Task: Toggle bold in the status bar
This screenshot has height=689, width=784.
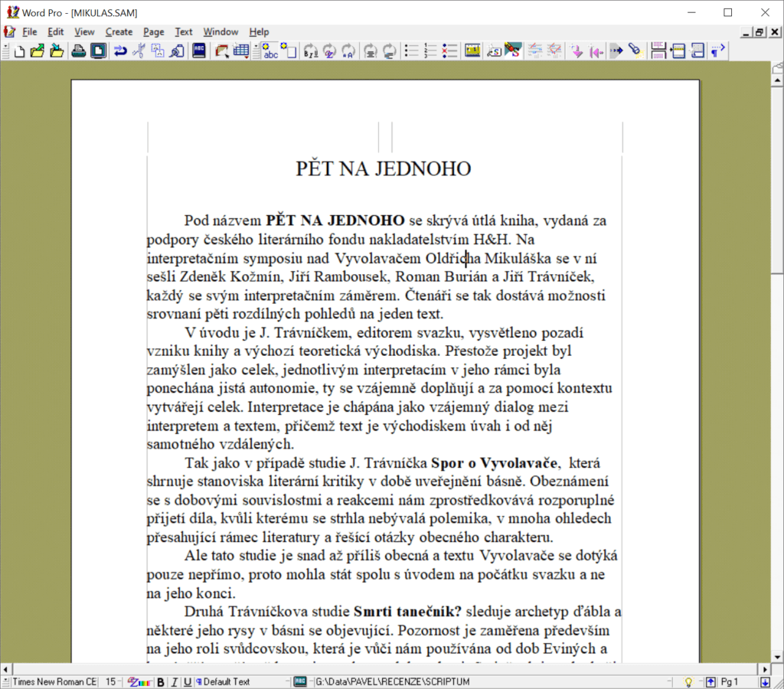Action: click(x=161, y=682)
